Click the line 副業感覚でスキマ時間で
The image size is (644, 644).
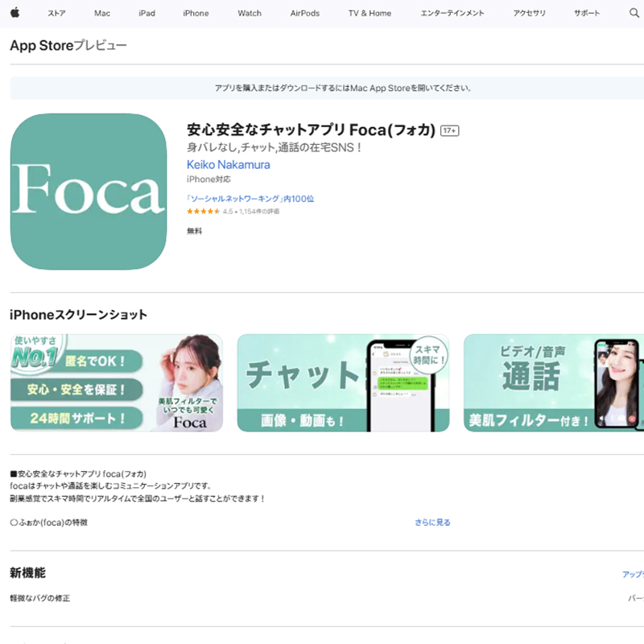click(x=138, y=498)
